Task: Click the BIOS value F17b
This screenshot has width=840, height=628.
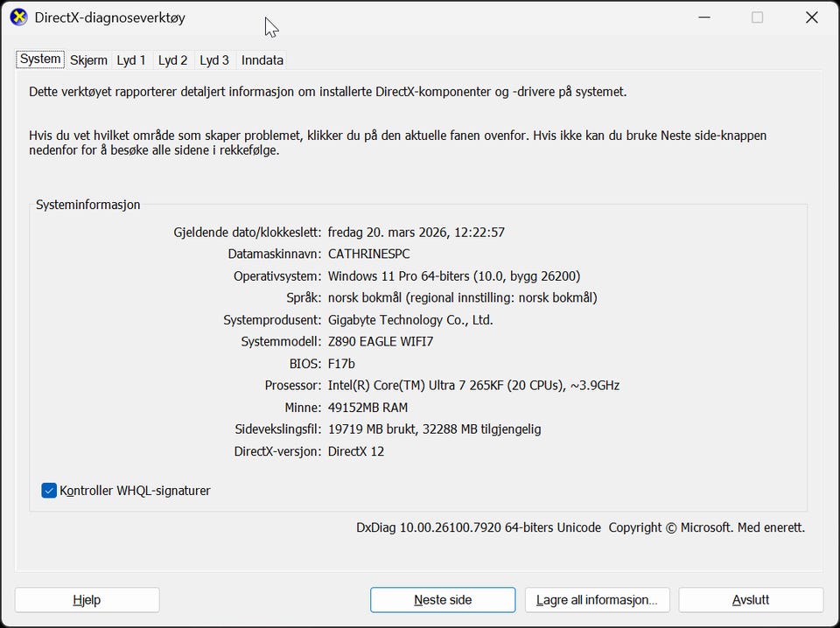Action: 341,364
